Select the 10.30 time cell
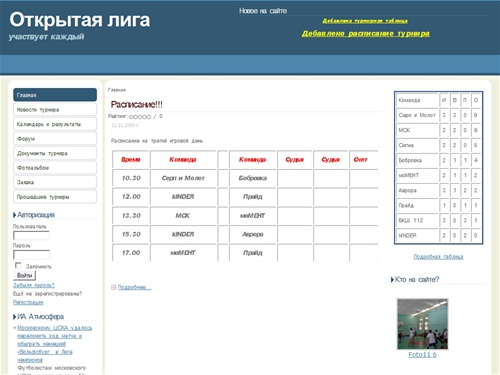Image resolution: width=500 pixels, height=375 pixels. 131,178
